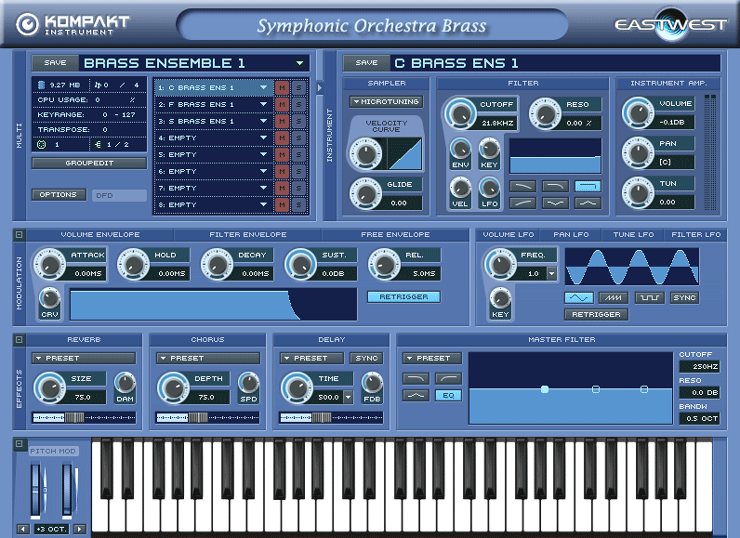Open the Microtuning dropdown
740x538 pixels.
[x=387, y=101]
